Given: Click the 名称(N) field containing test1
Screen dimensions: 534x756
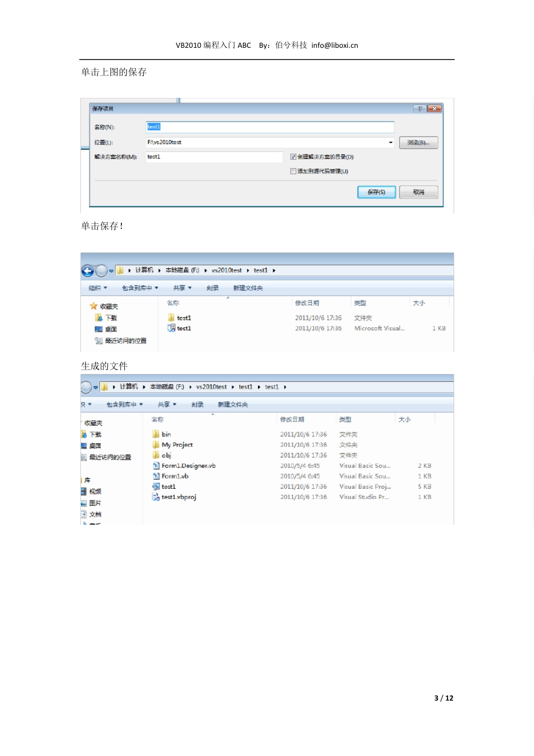Looking at the screenshot, I should pyautogui.click(x=270, y=127).
